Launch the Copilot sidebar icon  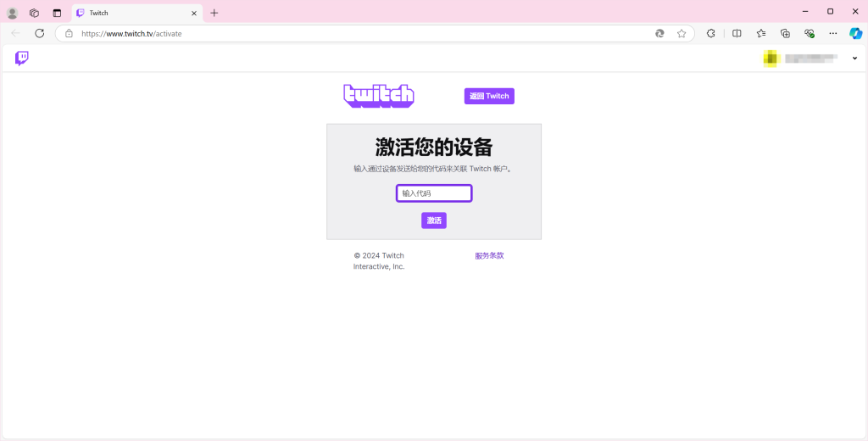click(x=855, y=33)
